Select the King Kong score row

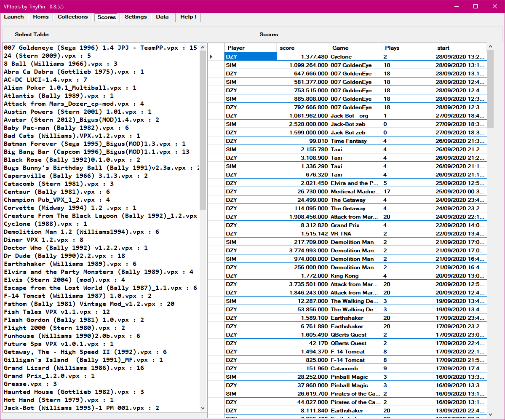pos(344,276)
